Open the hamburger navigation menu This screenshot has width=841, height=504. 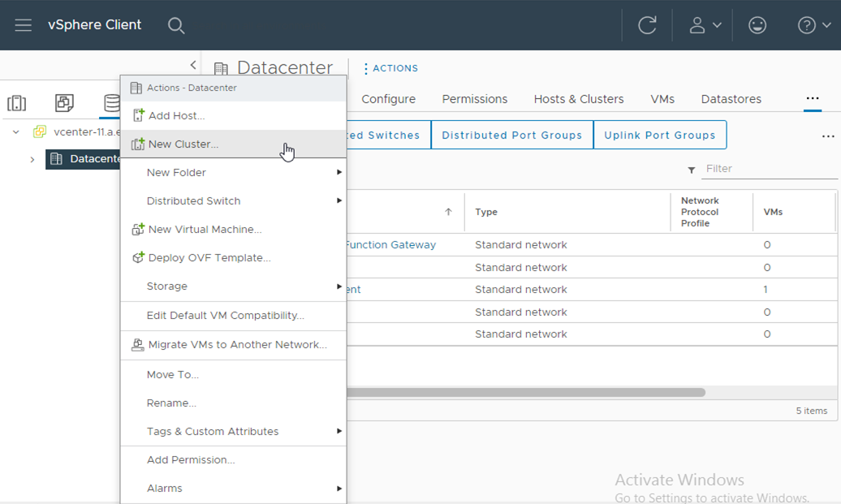[23, 25]
